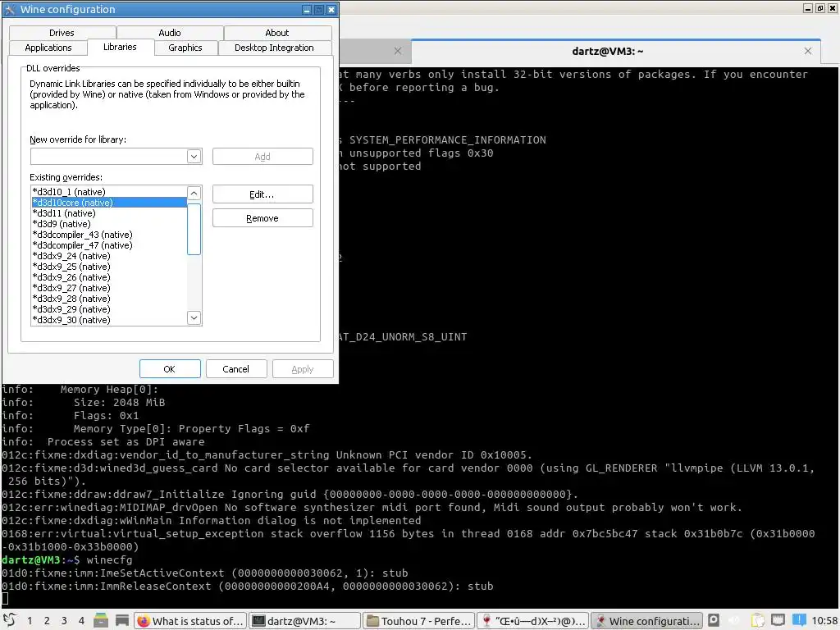Viewport: 840px width, 630px height.
Task: Select *d3d10_1 (native) override
Action: [x=109, y=192]
